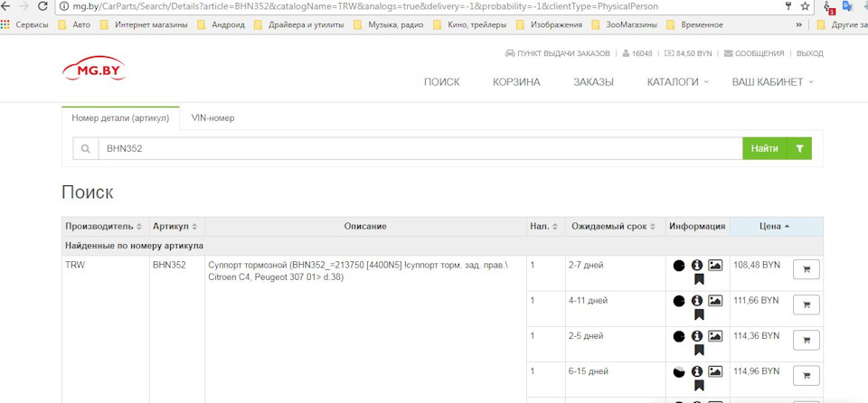Click the bookmark icon in the 114,96 BYN row
Screen dimensions: 868x403
[699, 386]
